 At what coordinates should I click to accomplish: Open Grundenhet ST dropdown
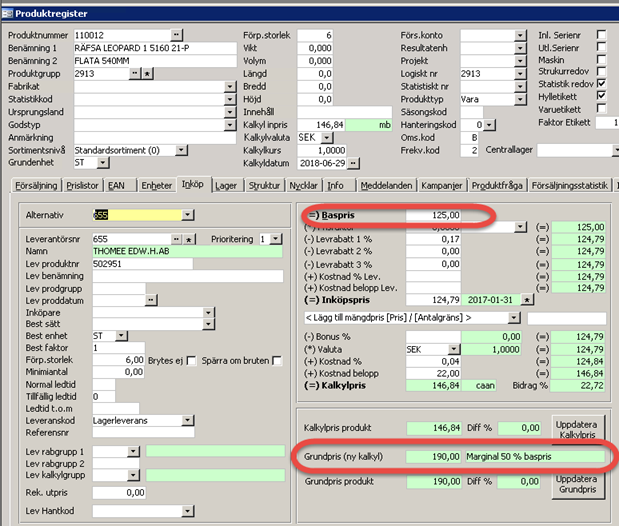(103, 162)
